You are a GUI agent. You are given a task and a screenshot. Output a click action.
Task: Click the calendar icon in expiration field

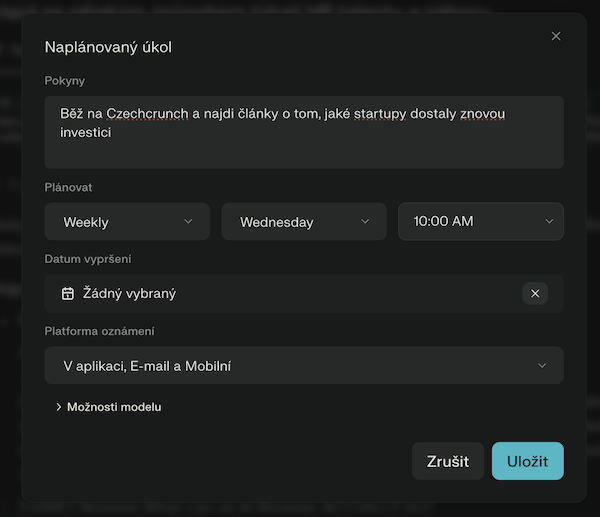[68, 293]
